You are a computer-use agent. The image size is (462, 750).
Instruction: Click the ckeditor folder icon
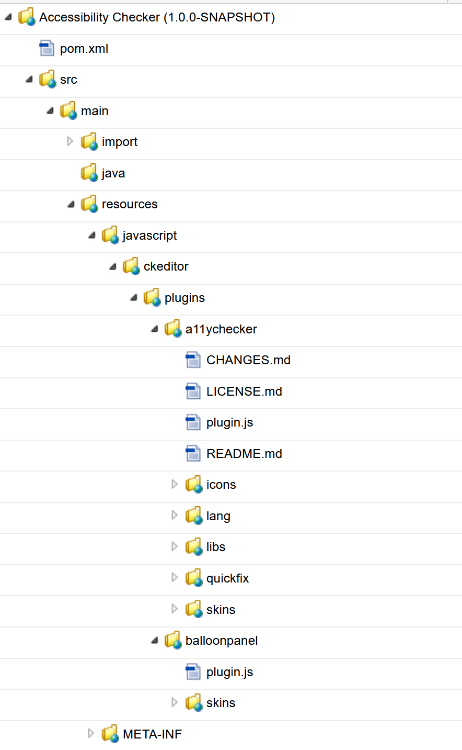pos(131,266)
